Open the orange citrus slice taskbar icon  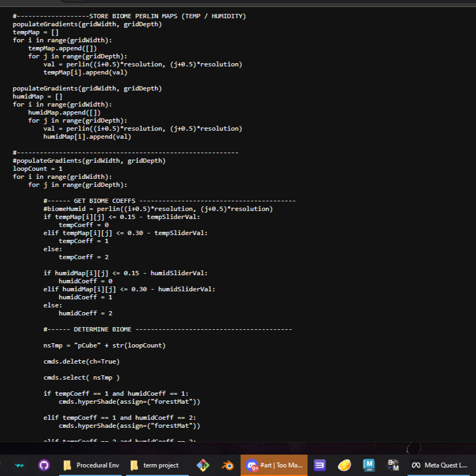click(x=344, y=465)
